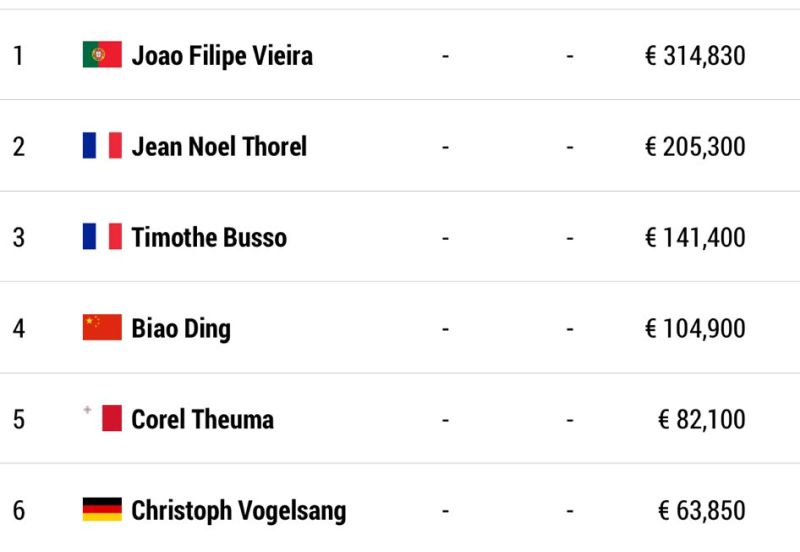
Task: Click the Germany flag icon
Action: pyautogui.click(x=102, y=509)
